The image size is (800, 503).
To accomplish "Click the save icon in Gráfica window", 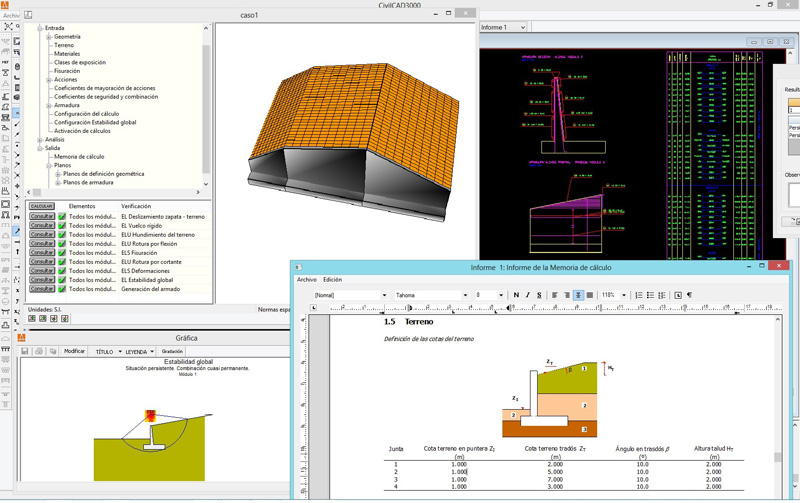I will tap(25, 352).
